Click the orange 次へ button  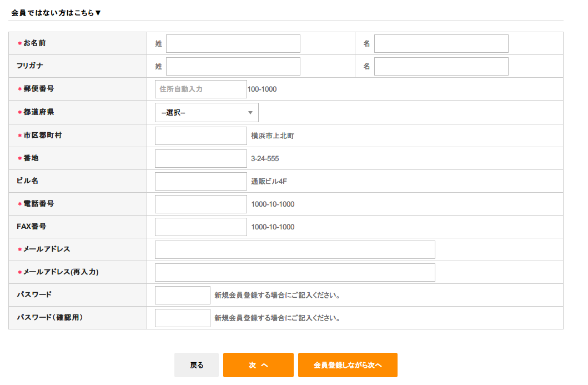click(x=258, y=365)
